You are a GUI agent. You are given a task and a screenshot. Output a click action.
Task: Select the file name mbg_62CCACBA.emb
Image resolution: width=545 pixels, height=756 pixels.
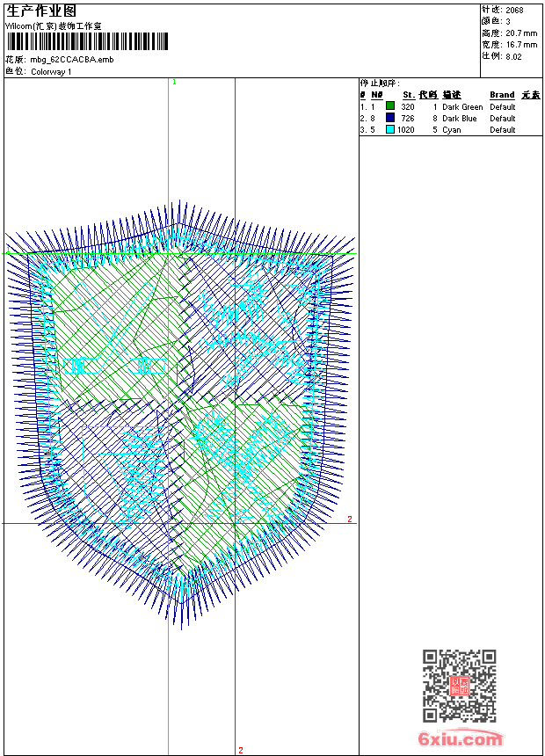[72, 60]
